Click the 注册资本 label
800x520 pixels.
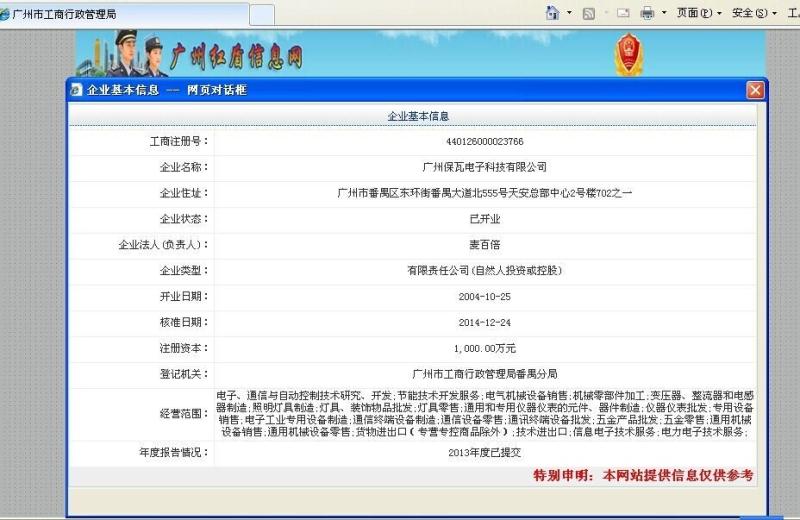184,349
